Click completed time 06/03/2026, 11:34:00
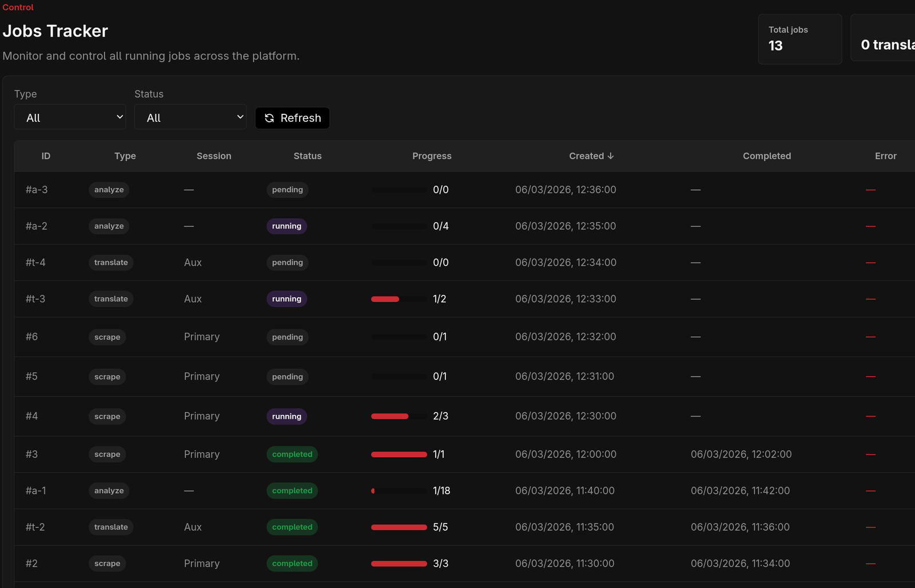This screenshot has width=915, height=588. click(740, 563)
